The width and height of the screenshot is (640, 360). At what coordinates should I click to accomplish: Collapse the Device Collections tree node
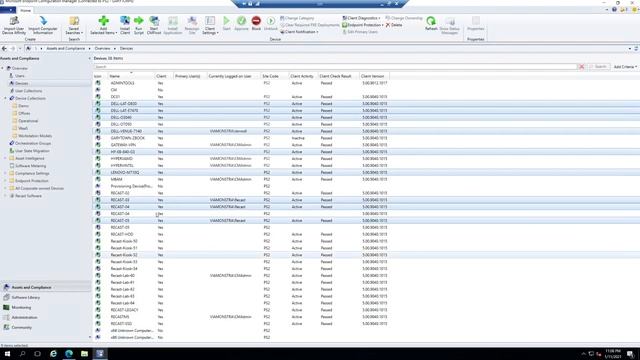[5, 98]
